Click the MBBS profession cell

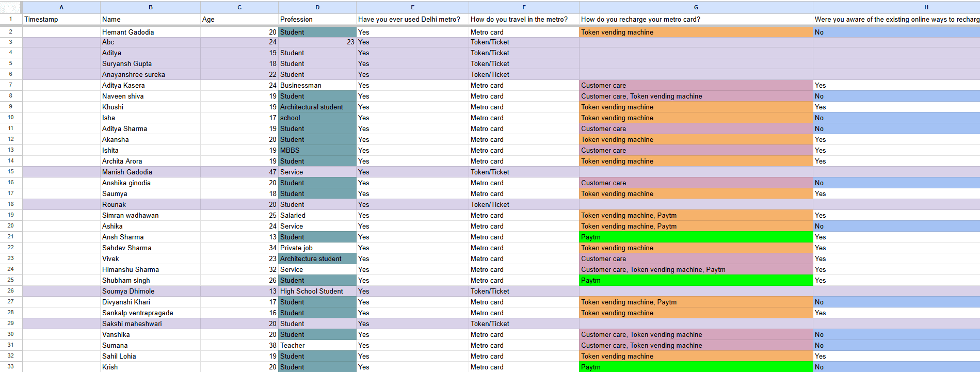[317, 150]
